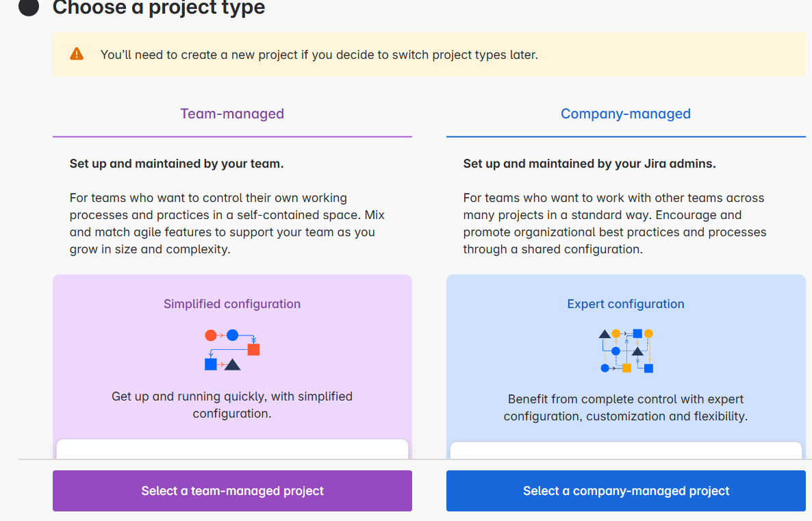This screenshot has width=812, height=521.
Task: Click the orange warning triangle icon
Action: [77, 54]
